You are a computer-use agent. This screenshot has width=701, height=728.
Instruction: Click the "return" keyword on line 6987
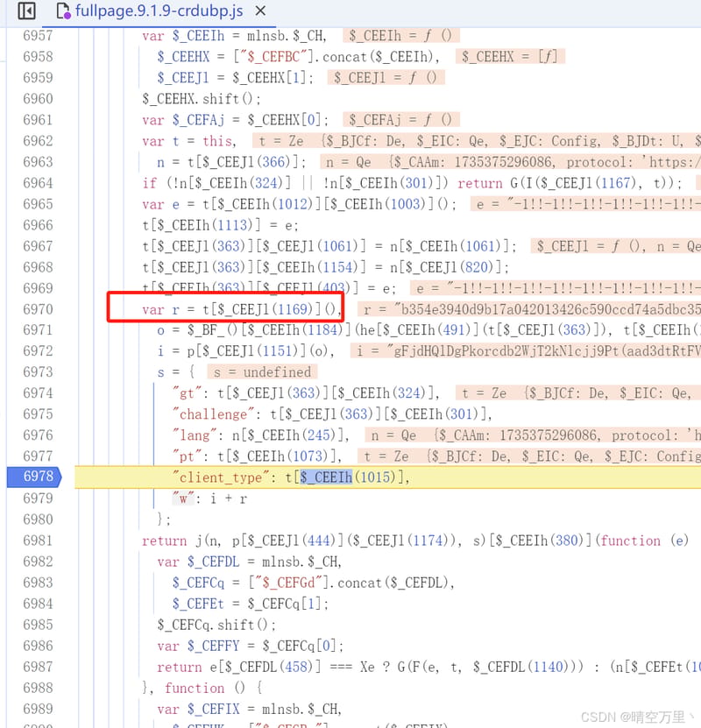(x=180, y=667)
